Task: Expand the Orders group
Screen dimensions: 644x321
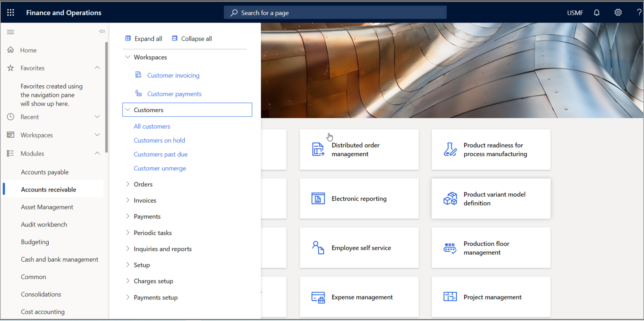Action: click(x=128, y=184)
